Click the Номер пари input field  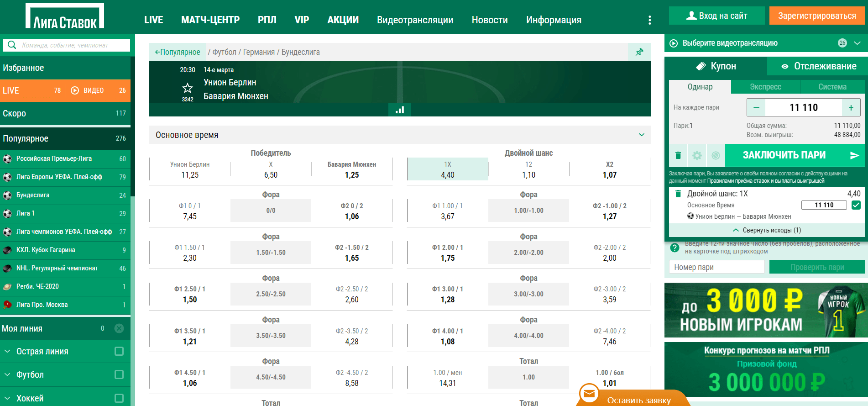point(716,267)
